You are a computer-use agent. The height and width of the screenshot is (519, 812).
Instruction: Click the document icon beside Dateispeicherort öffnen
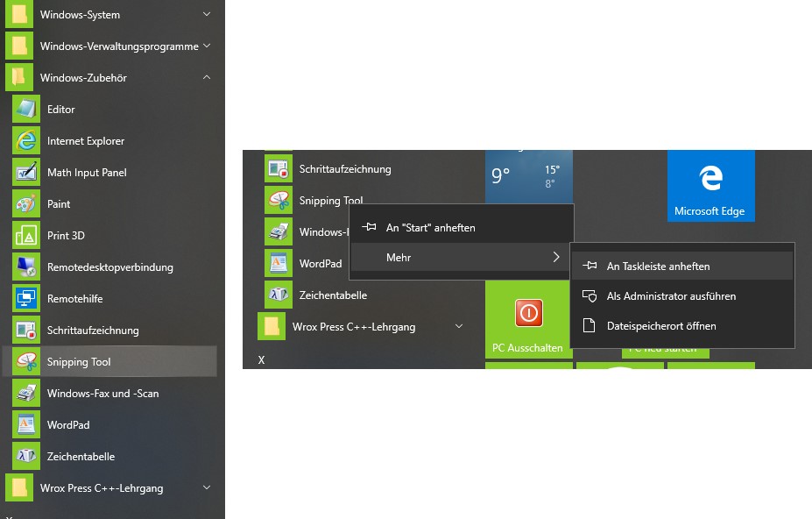(x=589, y=325)
